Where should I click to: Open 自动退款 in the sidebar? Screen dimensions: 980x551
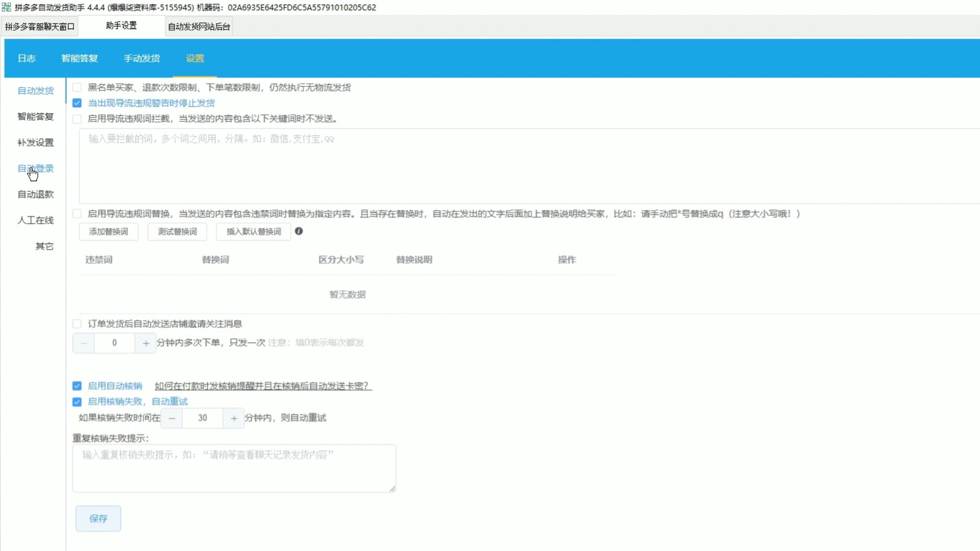(x=36, y=194)
